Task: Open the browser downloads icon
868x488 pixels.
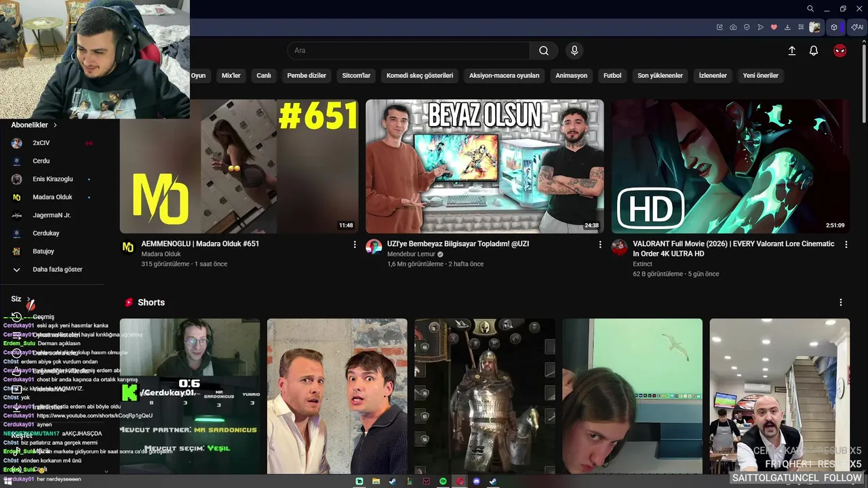Action: [787, 27]
